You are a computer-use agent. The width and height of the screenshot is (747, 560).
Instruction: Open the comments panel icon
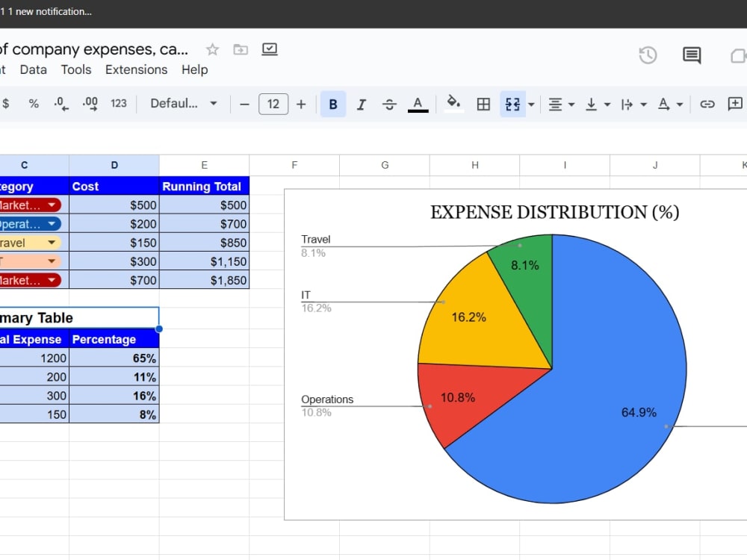point(692,55)
